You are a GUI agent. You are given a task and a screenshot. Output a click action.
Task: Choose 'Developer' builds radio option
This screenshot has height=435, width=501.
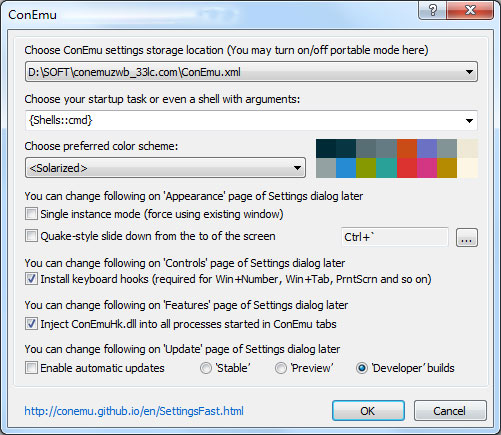[362, 368]
